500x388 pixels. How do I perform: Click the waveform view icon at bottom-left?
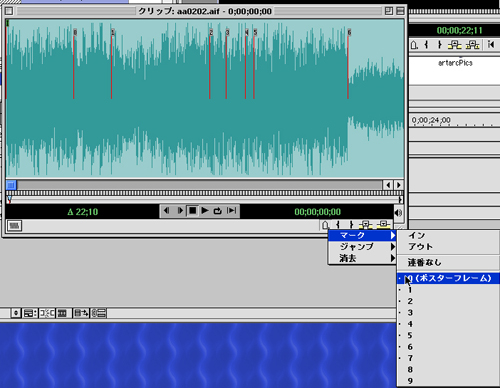pos(14,226)
